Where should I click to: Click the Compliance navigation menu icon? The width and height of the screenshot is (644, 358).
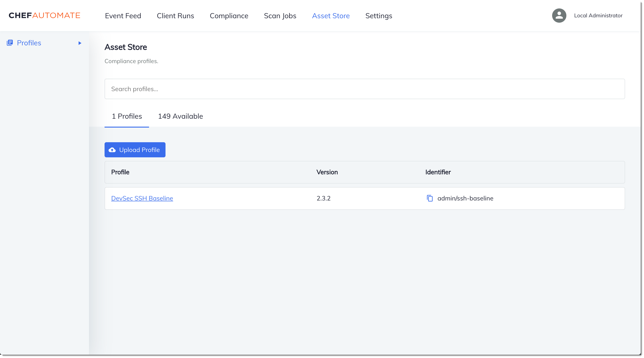229,15
